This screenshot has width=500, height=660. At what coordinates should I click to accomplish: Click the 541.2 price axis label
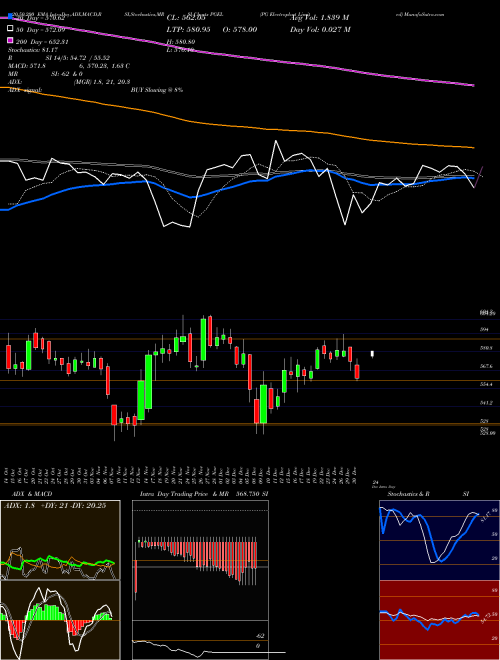[x=486, y=403]
